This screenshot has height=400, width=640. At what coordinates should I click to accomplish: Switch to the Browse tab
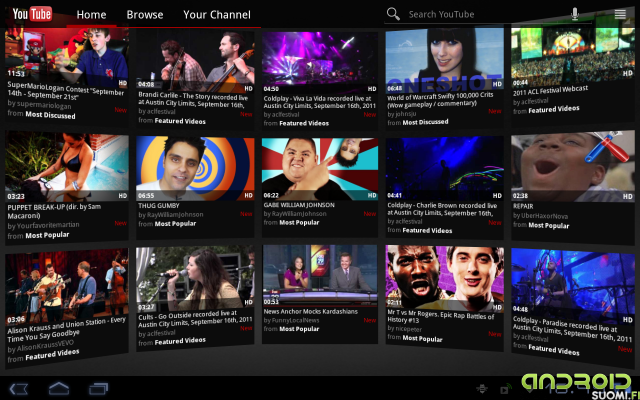[144, 15]
